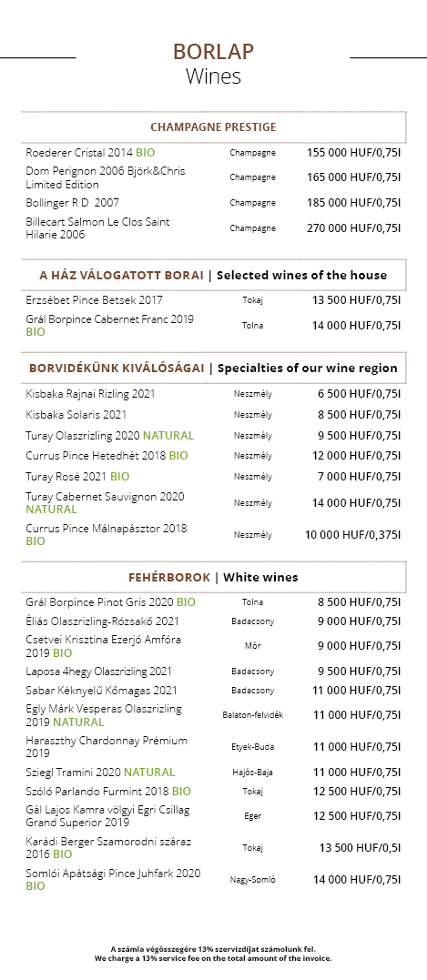Image resolution: width=427 pixels, height=980 pixels.
Task: Select Sziegl Tramini 2020 NATURAL wine
Action: coord(100,773)
